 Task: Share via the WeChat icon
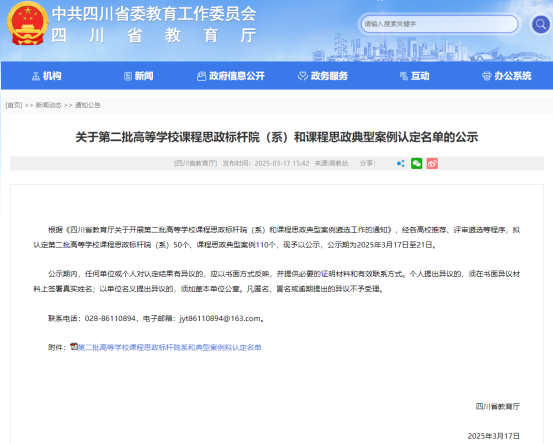tap(417, 163)
